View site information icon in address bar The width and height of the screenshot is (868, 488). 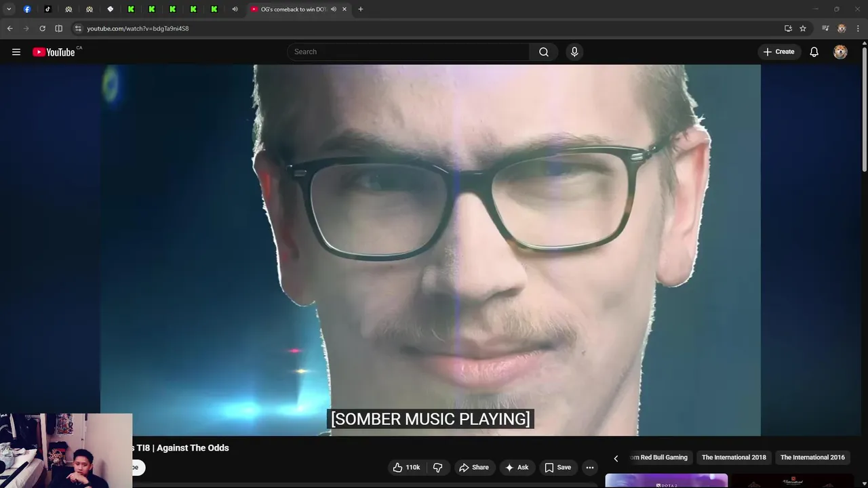coord(78,28)
